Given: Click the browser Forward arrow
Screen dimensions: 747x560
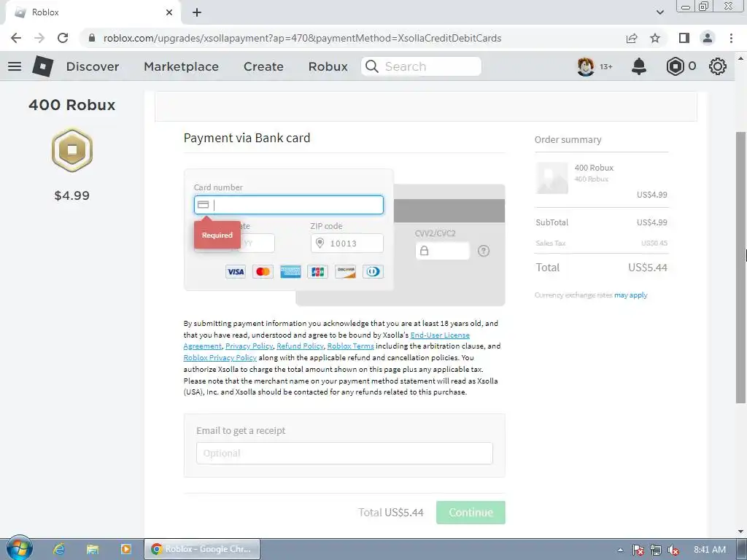Looking at the screenshot, I should (39, 38).
